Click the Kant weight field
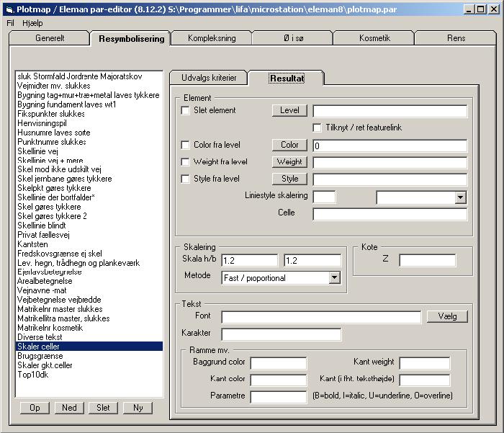This screenshot has width=504, height=433. 425,363
